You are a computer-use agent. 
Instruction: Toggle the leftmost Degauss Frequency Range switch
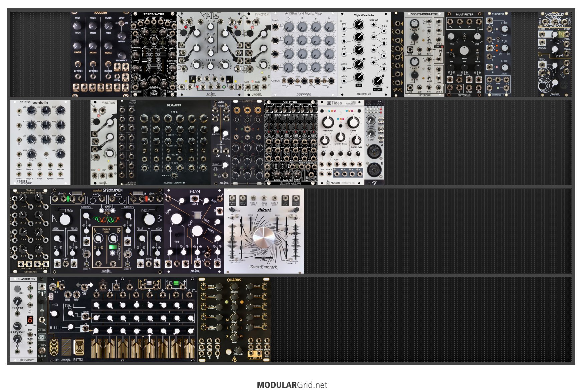coord(144,150)
